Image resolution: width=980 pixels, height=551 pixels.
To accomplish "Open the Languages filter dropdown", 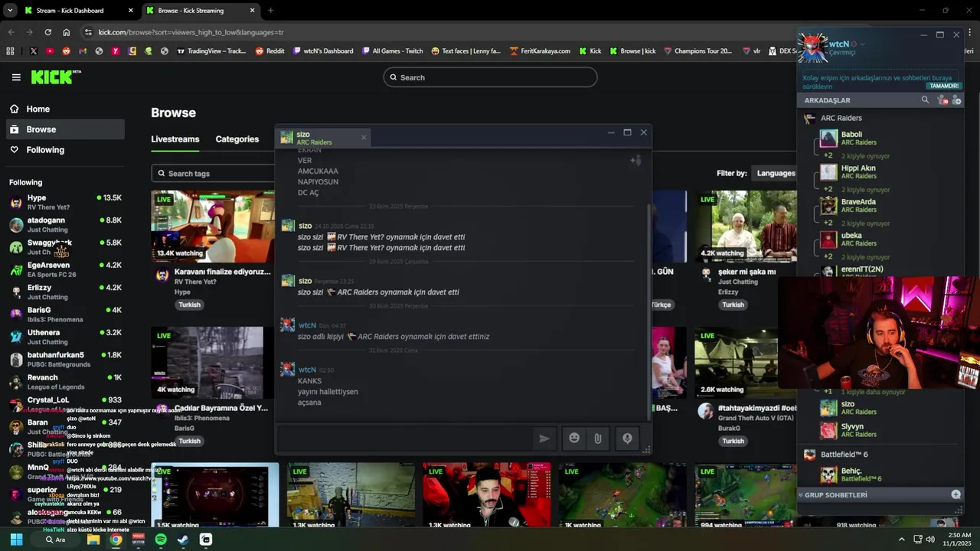I will [x=775, y=173].
